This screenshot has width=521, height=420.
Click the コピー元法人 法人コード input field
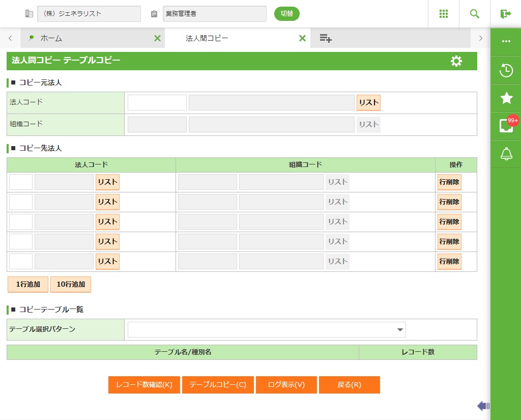(157, 102)
